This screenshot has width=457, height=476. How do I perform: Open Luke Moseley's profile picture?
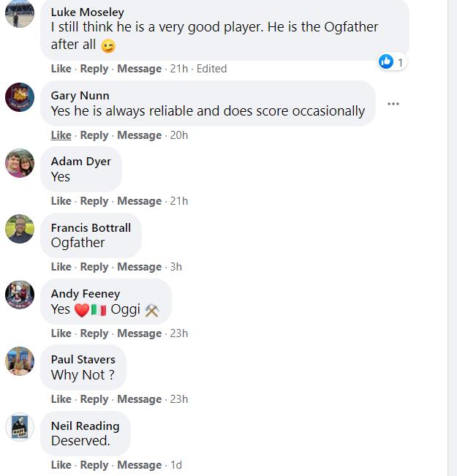[x=20, y=14]
